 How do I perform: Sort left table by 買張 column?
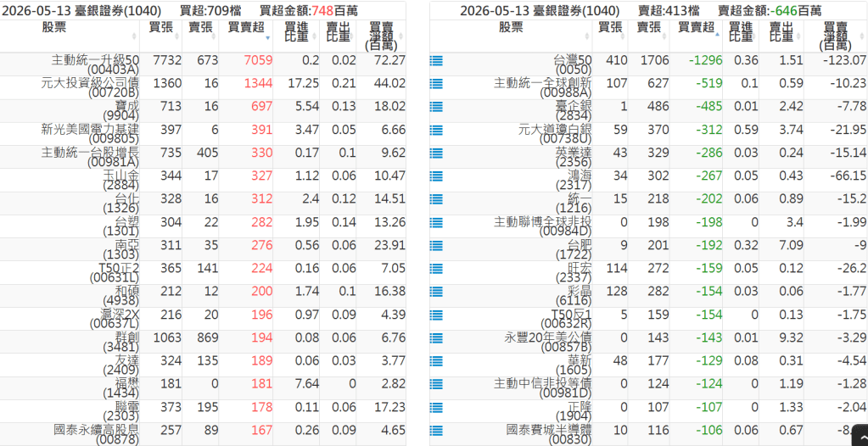click(160, 36)
